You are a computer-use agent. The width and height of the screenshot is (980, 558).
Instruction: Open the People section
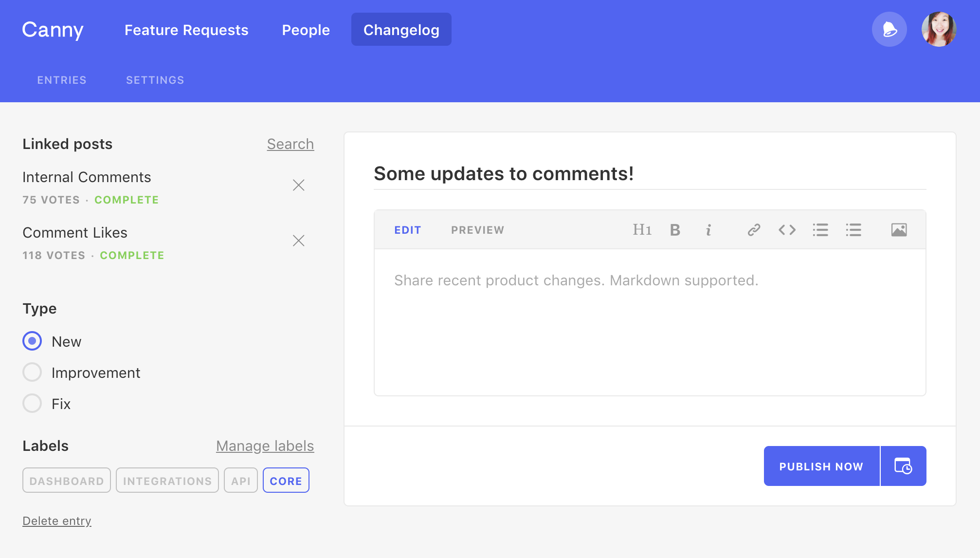[306, 30]
